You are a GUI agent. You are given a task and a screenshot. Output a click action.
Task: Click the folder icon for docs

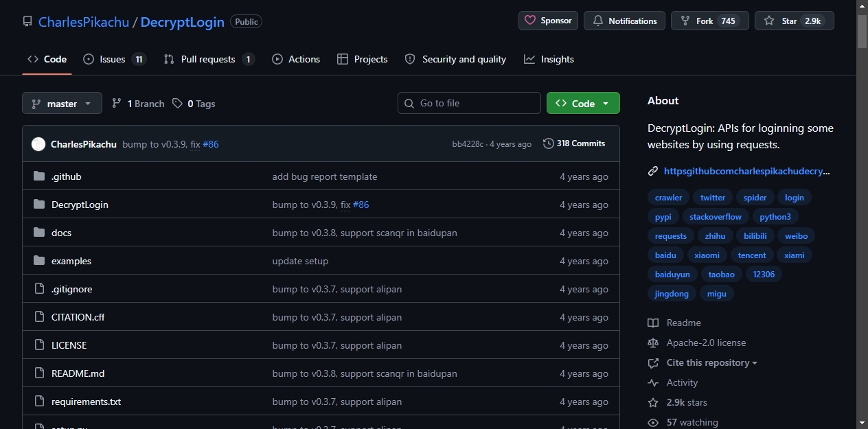pos(39,233)
